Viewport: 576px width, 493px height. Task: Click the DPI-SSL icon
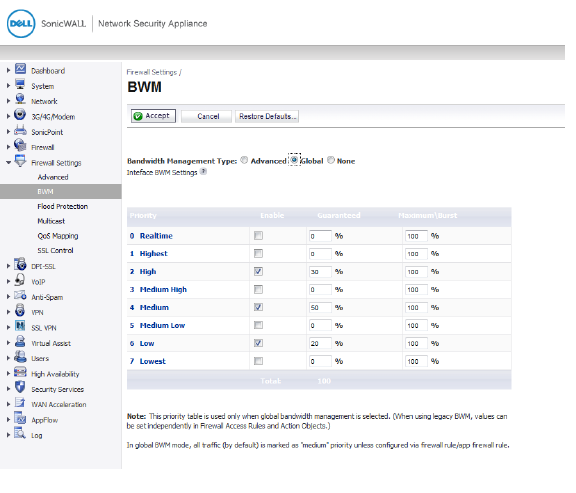click(x=20, y=264)
